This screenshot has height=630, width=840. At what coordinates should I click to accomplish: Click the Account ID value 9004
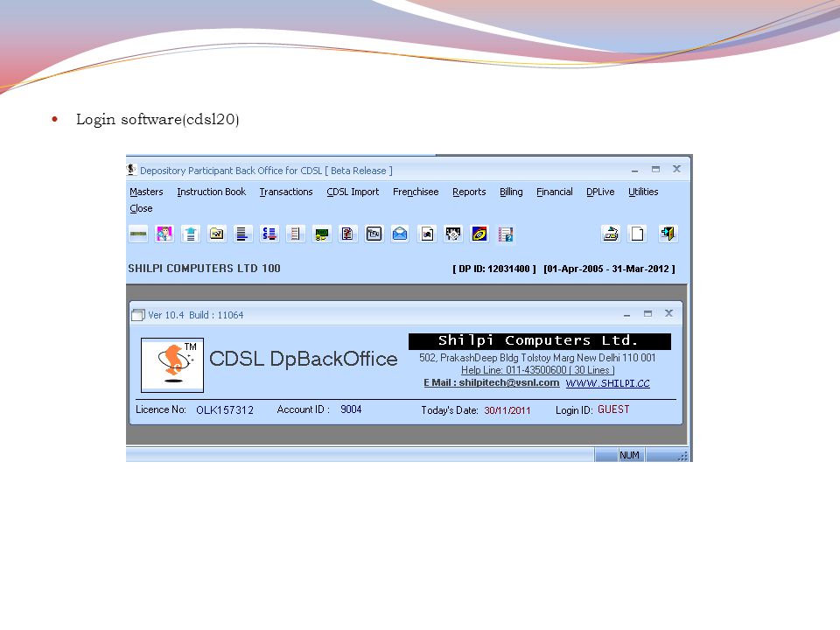click(x=351, y=409)
